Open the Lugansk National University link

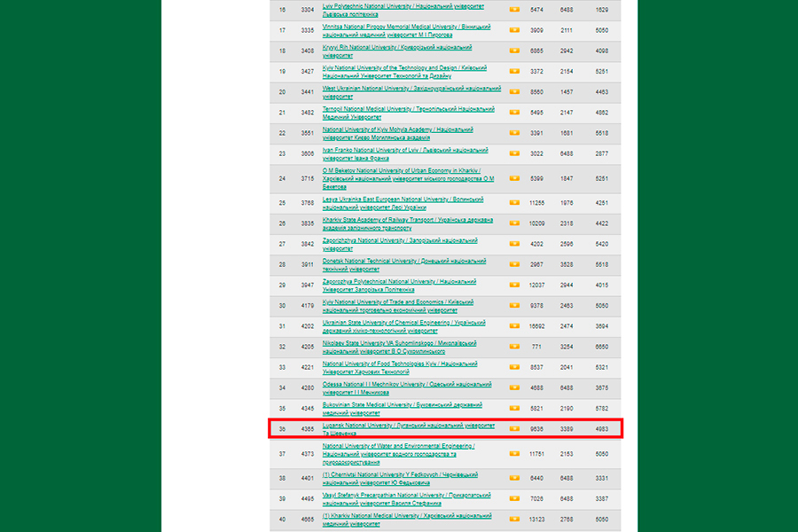point(408,429)
